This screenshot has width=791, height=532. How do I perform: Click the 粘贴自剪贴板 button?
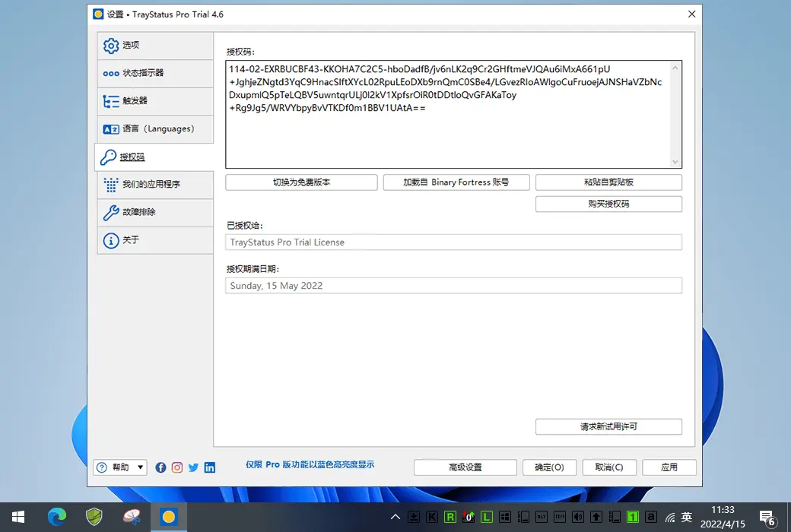tap(608, 182)
